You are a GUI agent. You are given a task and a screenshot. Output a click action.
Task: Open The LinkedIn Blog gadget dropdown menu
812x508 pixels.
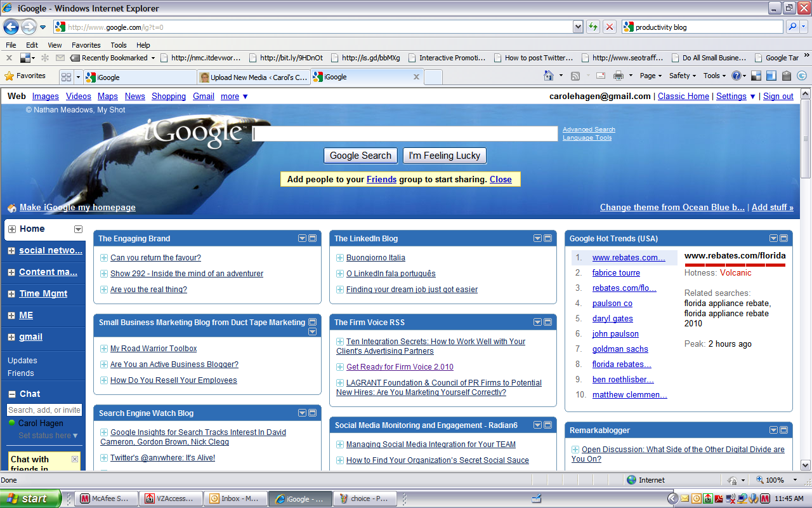(x=538, y=238)
